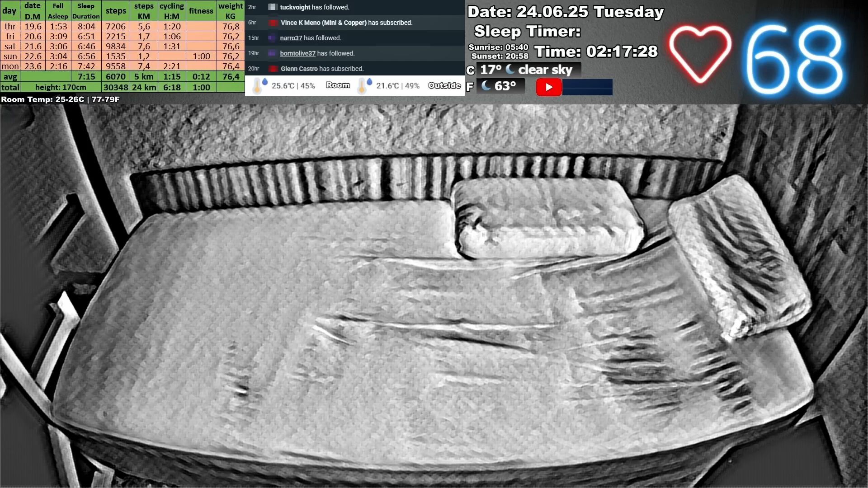Click the 2:21 cycling cell
This screenshot has width=868, height=488.
[x=172, y=66]
